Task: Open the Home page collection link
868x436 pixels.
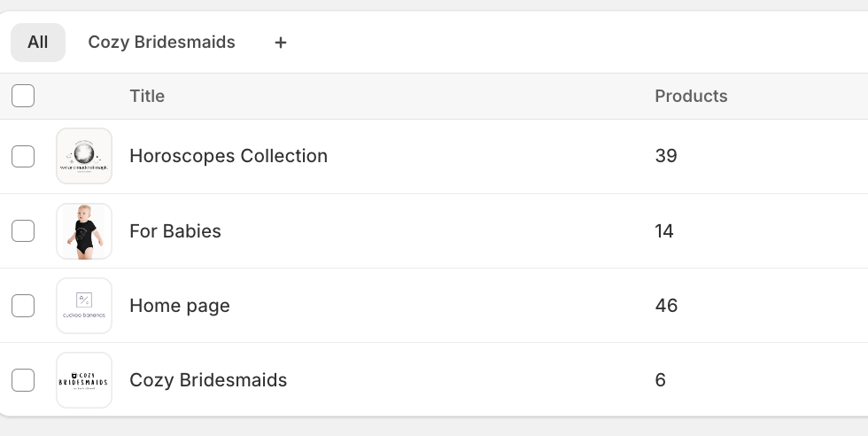Action: [x=180, y=306]
